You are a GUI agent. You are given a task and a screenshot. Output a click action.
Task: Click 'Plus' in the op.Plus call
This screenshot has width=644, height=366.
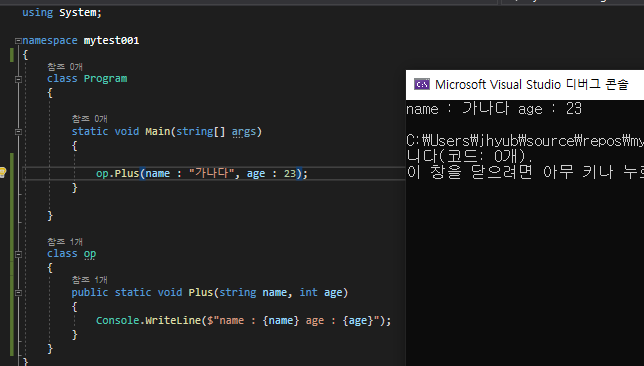click(x=127, y=174)
